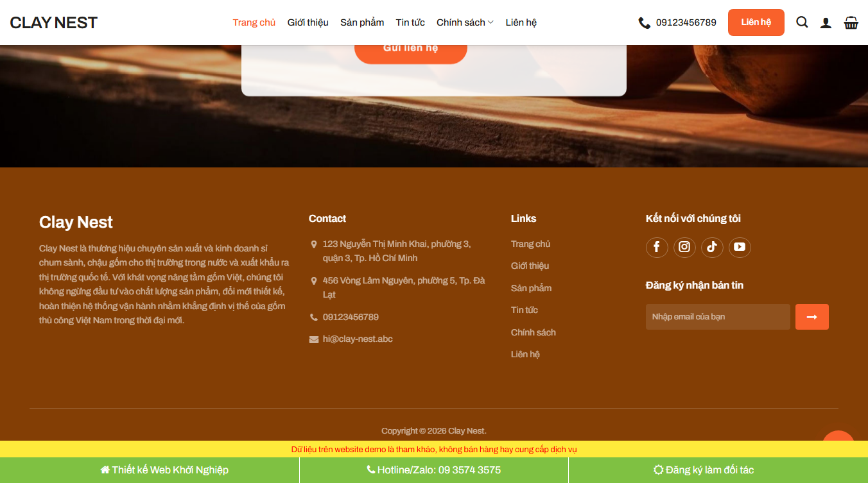Click footer link Chính sách
Image resolution: width=868 pixels, height=483 pixels.
pyautogui.click(x=534, y=332)
